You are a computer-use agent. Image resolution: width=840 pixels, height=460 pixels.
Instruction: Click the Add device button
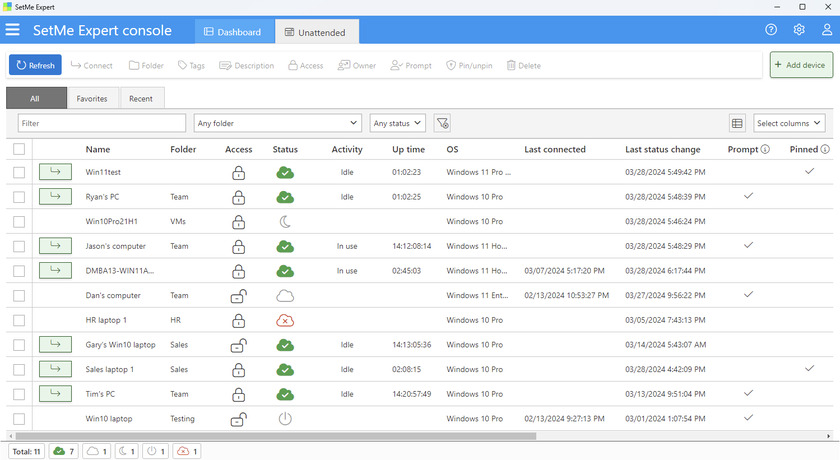click(x=801, y=65)
